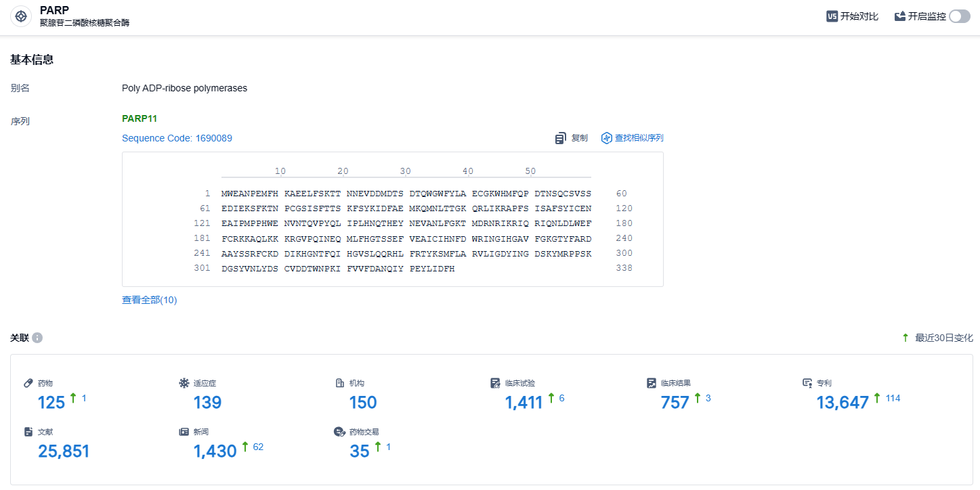980x490 pixels.
Task: Click the 药物 pill icon
Action: [x=28, y=383]
